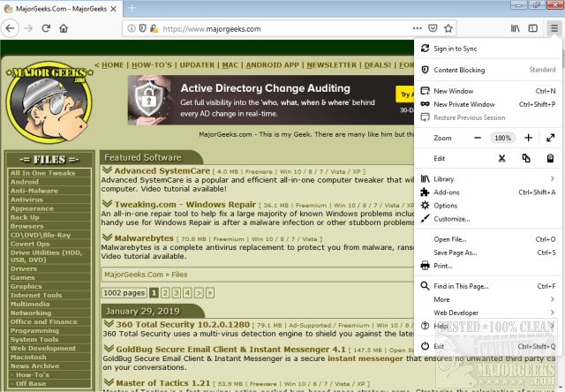Viewport: 565px width, 392px height.
Task: Open Content Blocking settings entry
Action: point(488,70)
